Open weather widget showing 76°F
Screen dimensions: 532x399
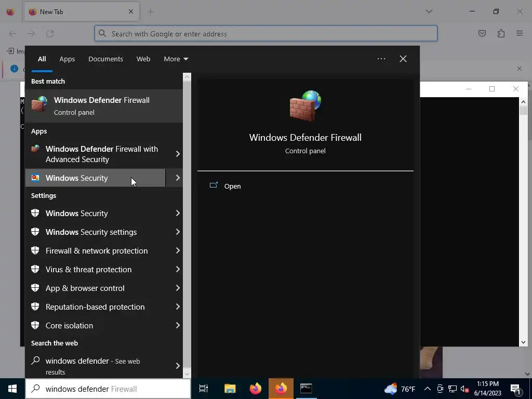click(400, 389)
